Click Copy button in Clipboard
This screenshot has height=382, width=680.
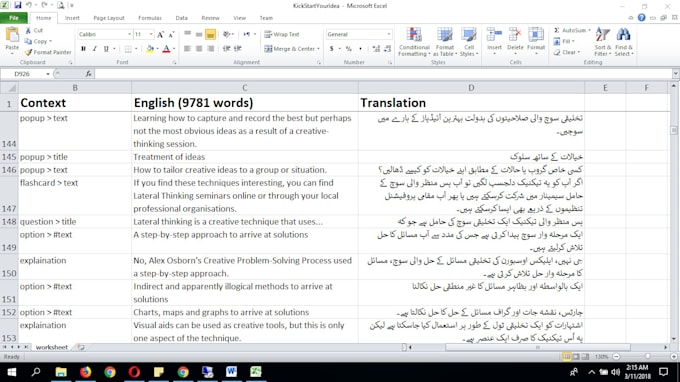(38, 41)
